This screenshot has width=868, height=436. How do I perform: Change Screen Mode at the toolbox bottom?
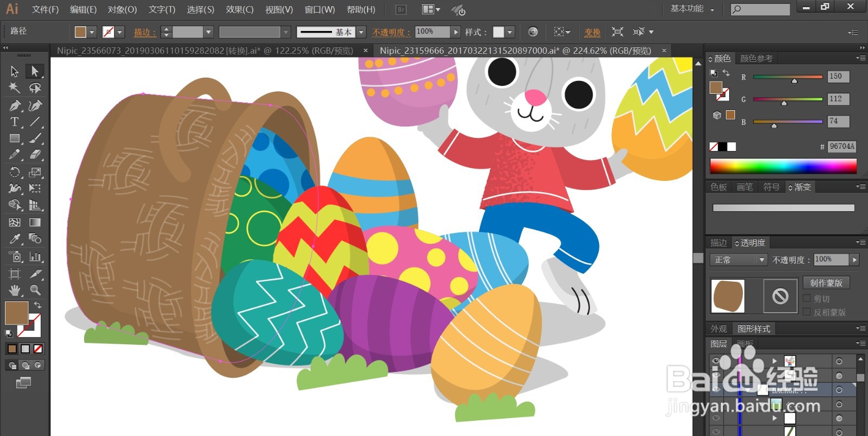23,383
